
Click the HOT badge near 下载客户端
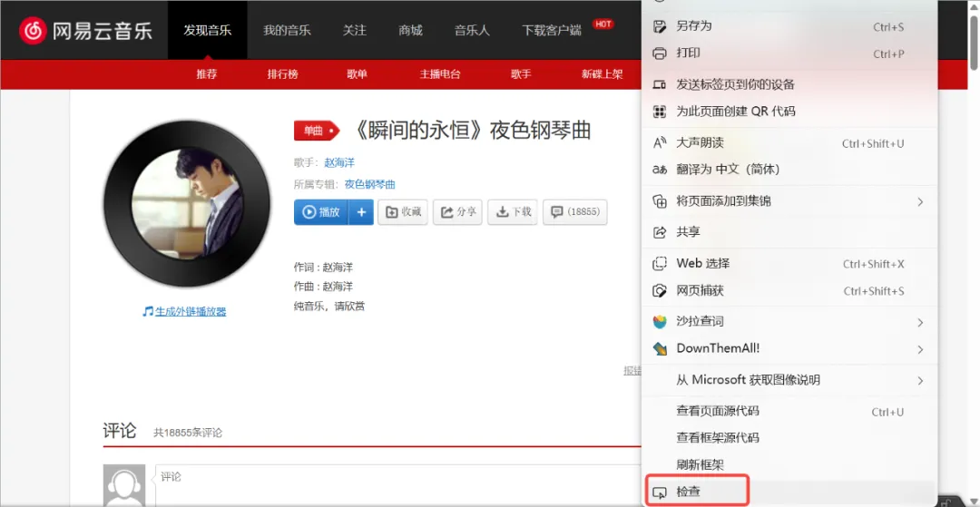click(x=603, y=24)
